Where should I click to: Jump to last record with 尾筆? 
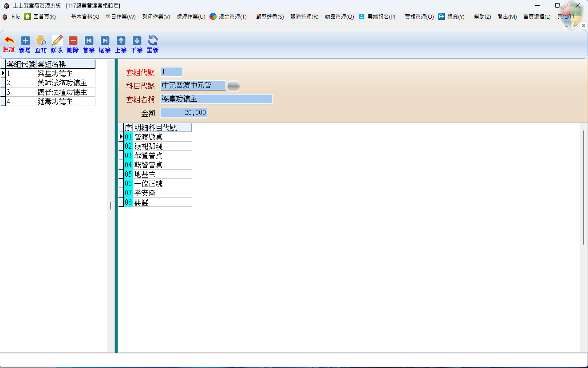click(x=105, y=41)
